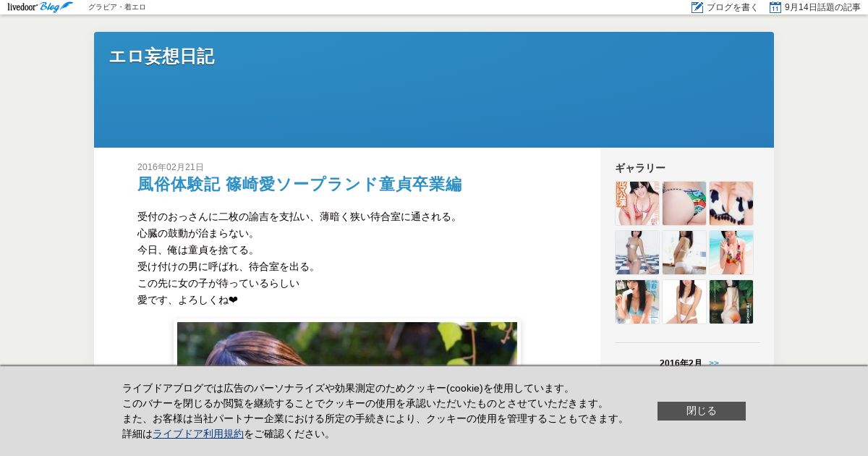Open the ライブドア利用規約 link
The width and height of the screenshot is (868, 456).
pyautogui.click(x=198, y=434)
